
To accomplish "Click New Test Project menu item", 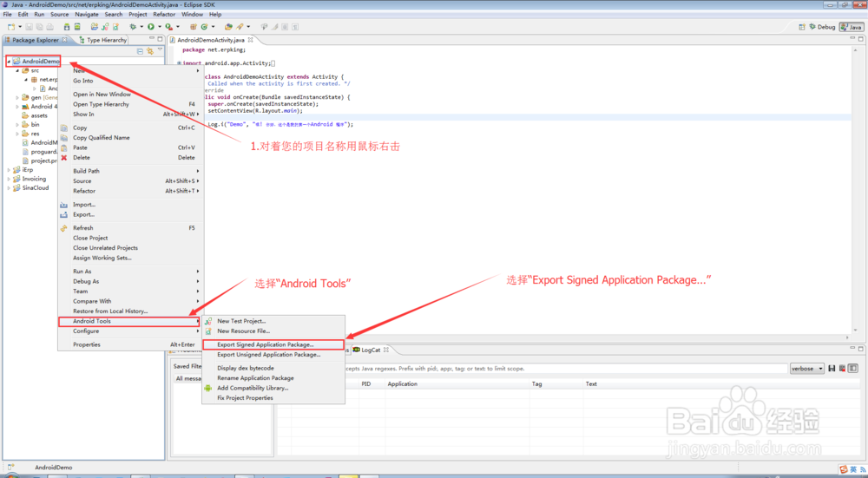I will tap(273, 321).
